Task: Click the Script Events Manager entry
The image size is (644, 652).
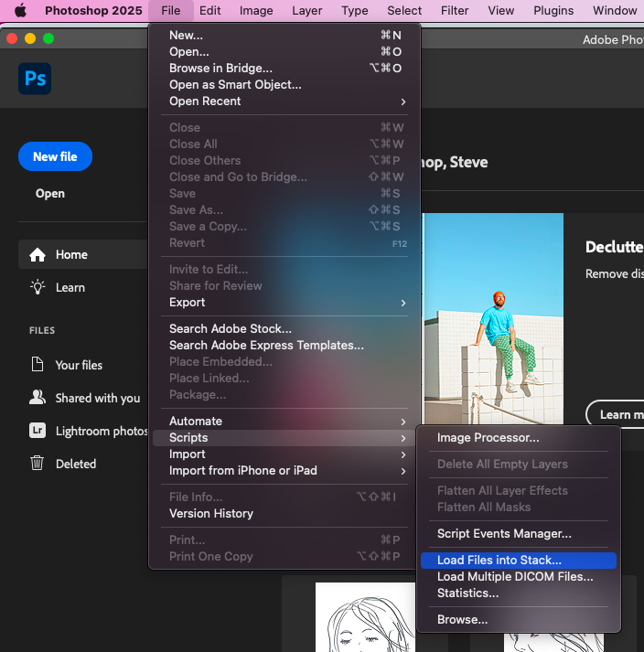Action: pyautogui.click(x=504, y=534)
